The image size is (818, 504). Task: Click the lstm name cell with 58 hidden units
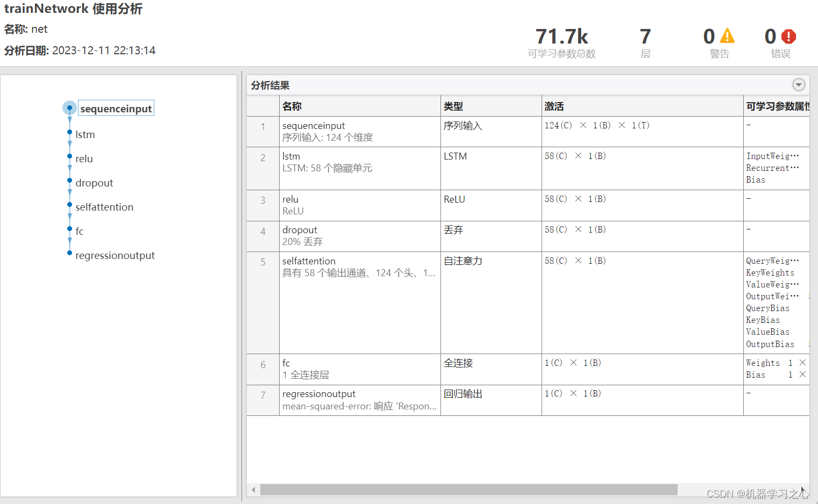[360, 168]
